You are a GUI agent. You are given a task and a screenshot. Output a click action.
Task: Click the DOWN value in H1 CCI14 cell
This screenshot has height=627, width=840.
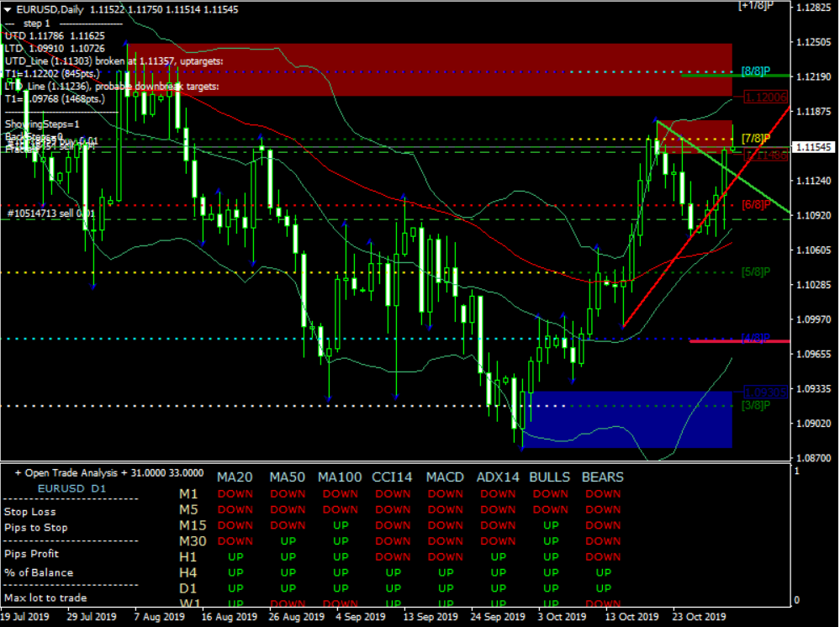(393, 557)
